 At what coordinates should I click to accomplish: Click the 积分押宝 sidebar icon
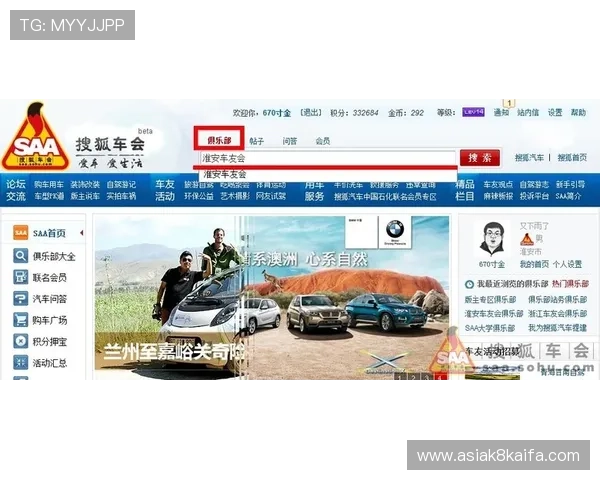point(20,341)
